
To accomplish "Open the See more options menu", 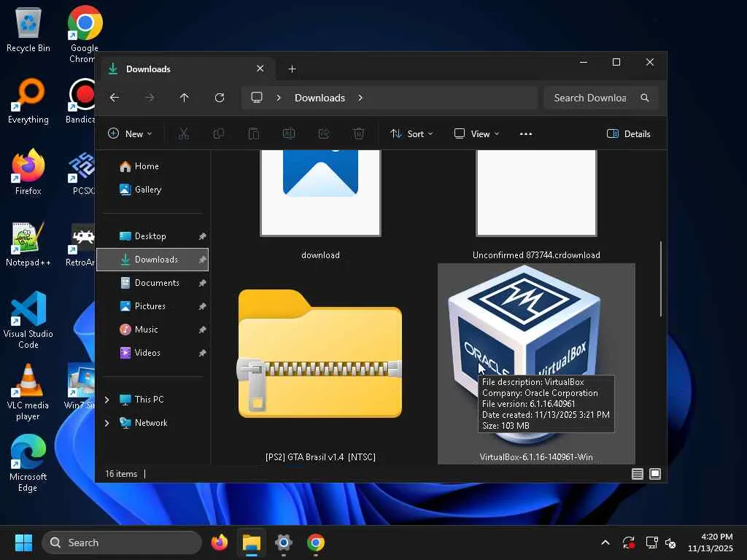I will pyautogui.click(x=526, y=133).
